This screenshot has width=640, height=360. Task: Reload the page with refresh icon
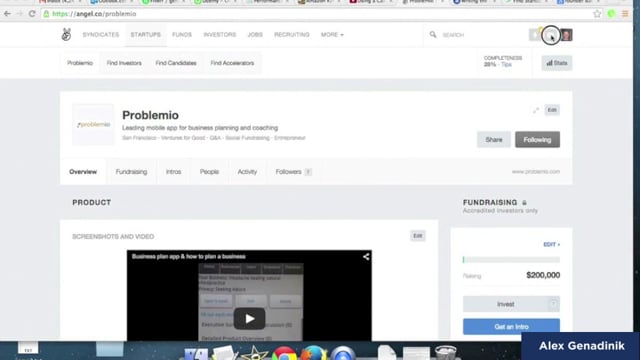coord(32,14)
